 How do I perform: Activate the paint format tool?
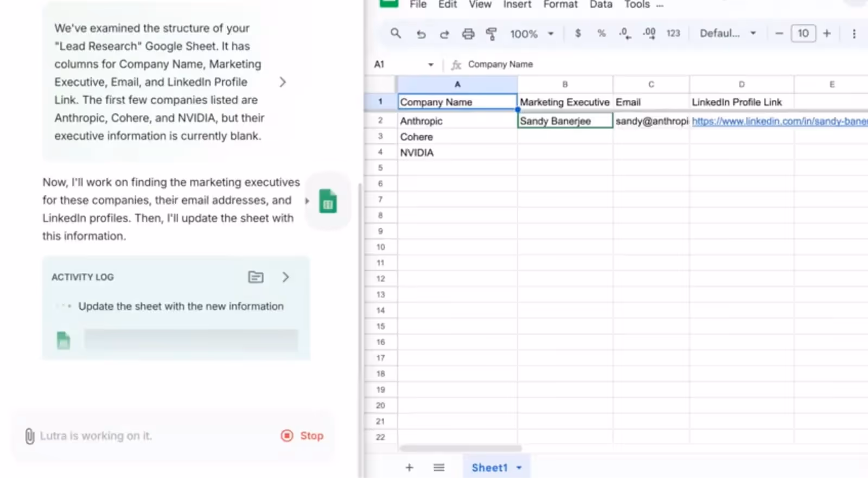tap(492, 34)
